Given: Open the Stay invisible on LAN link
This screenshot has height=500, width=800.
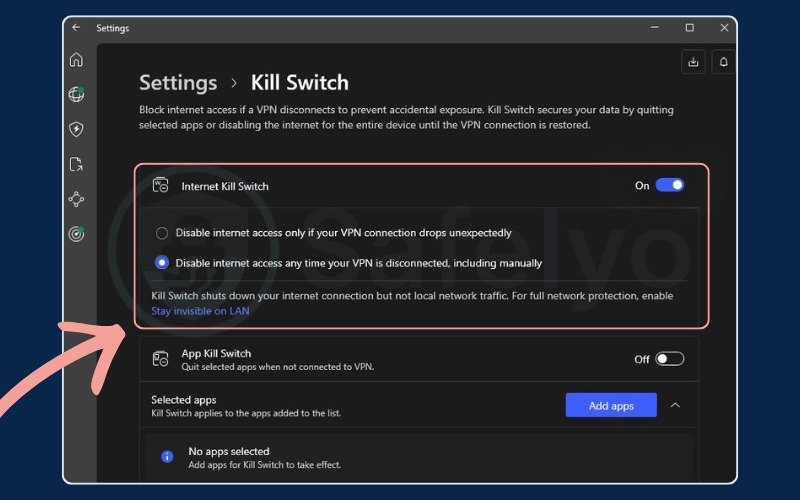Looking at the screenshot, I should coord(201,311).
